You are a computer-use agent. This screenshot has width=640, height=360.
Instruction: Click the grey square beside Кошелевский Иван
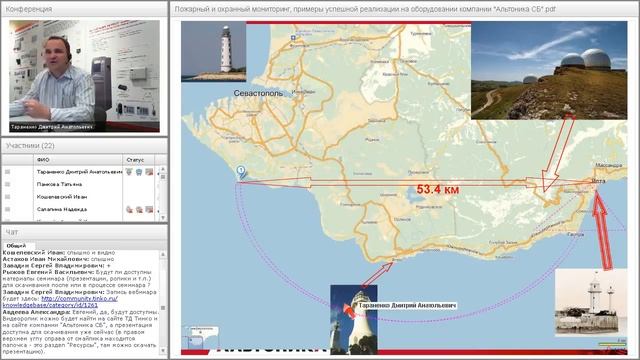(7, 197)
